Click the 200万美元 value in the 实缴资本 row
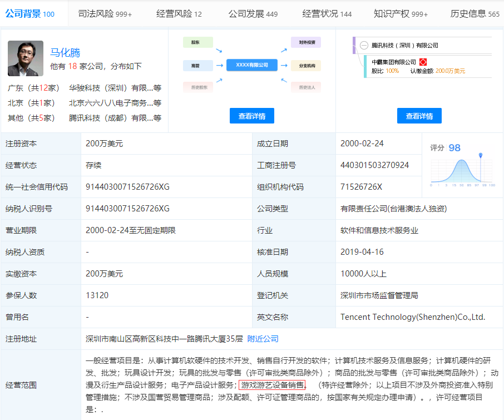Image resolution: width=504 pixels, height=420 pixels. [x=105, y=274]
